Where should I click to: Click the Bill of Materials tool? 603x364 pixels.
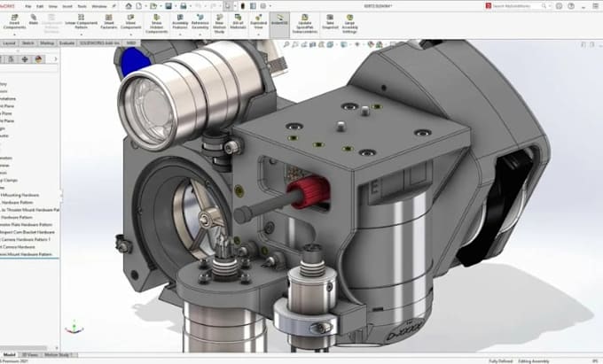coord(238,22)
